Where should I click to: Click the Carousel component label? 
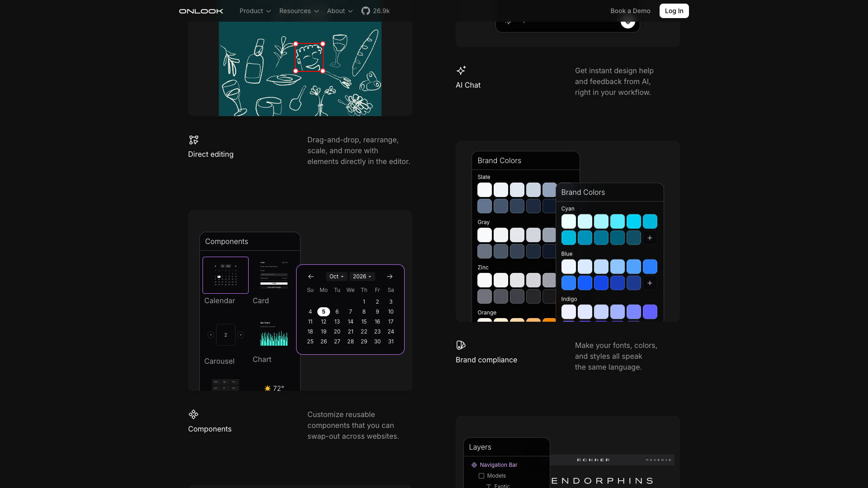click(x=219, y=361)
